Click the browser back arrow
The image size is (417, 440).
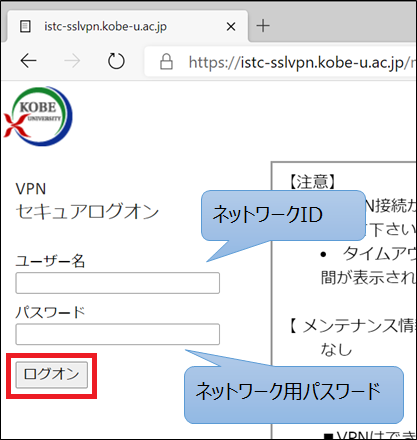click(x=28, y=61)
